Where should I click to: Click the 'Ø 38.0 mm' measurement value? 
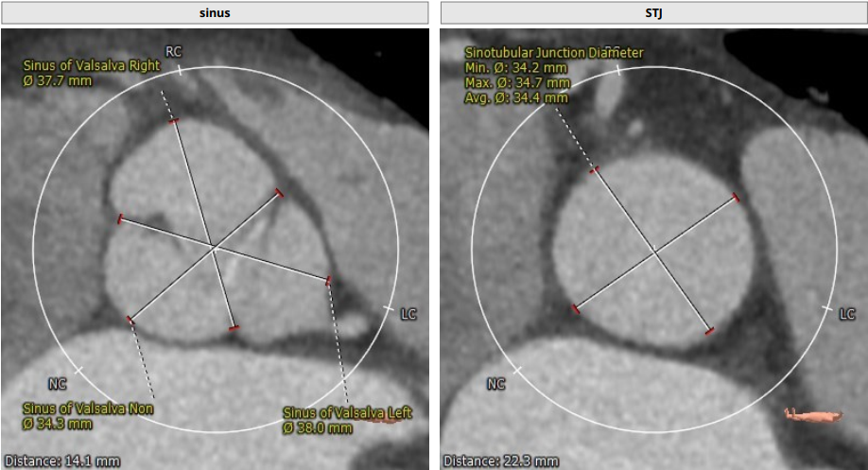318,428
